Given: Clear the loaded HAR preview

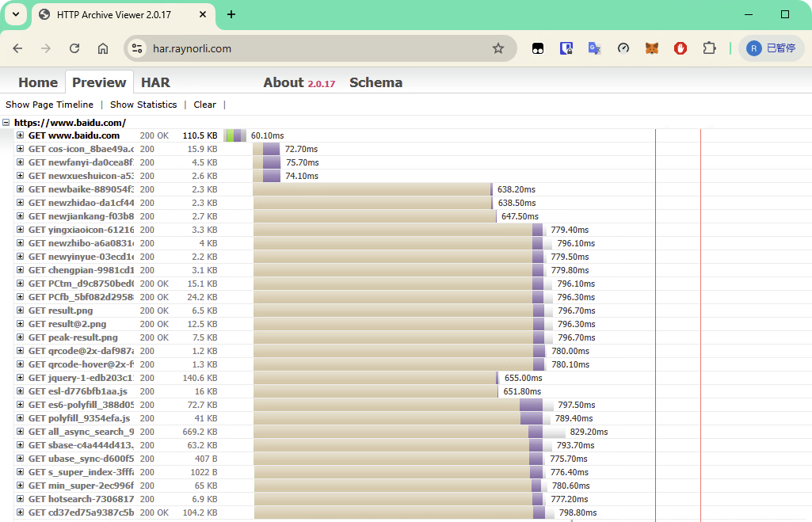Looking at the screenshot, I should (x=204, y=105).
